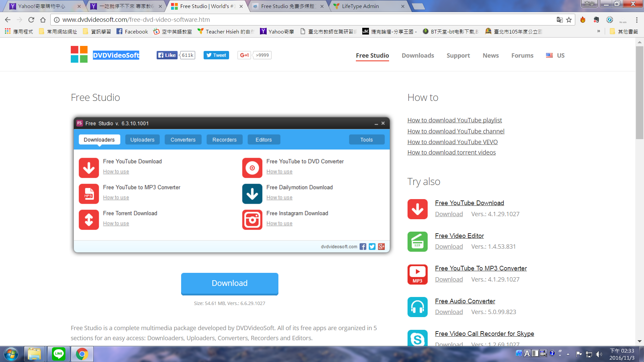Click the Free YouTube to DVD Converter disc icon

pyautogui.click(x=252, y=168)
